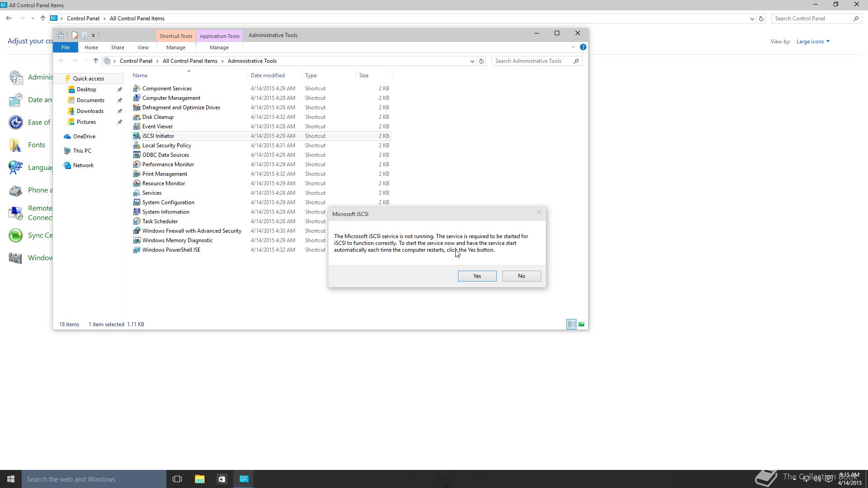This screenshot has height=488, width=868.
Task: Open the Quick Access Toolbar customize dropdown
Action: [x=94, y=35]
